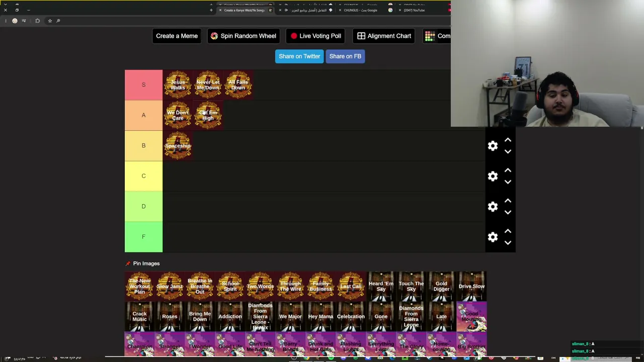Click the yellow C tier label
The height and width of the screenshot is (362, 644).
[x=143, y=176]
